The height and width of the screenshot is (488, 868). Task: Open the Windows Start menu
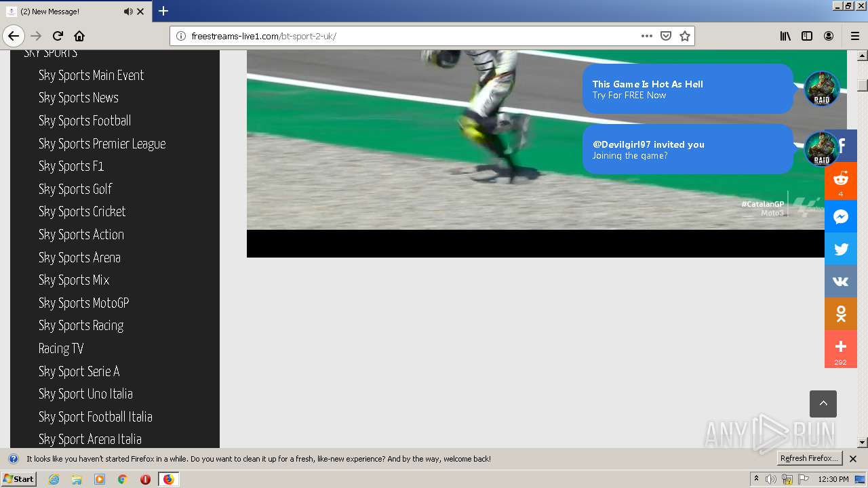click(18, 479)
